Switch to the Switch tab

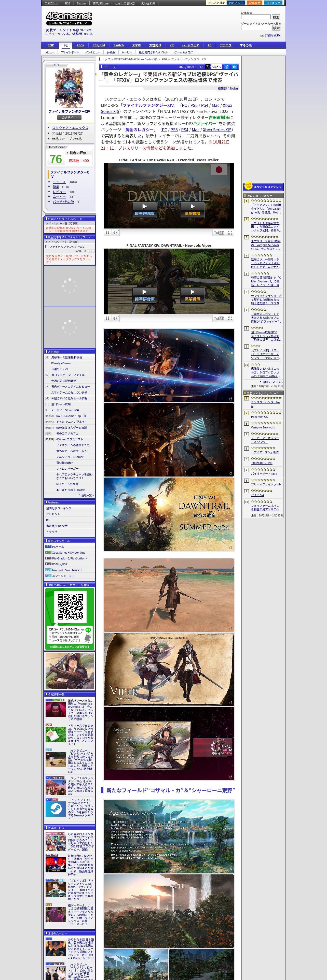(118, 45)
